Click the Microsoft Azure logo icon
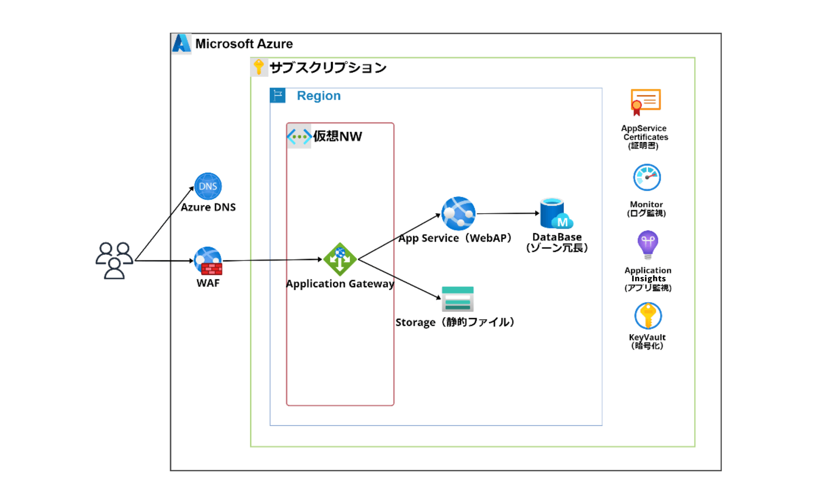This screenshot has height=504, width=816. coord(181,43)
